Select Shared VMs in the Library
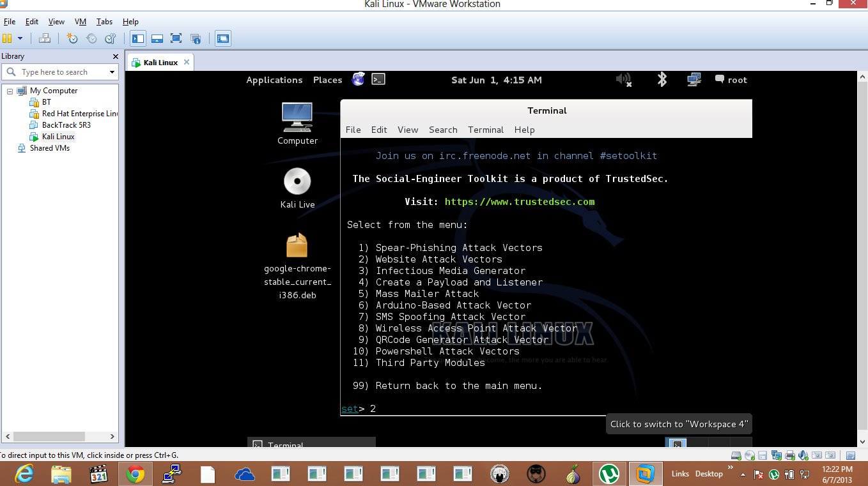Image resolution: width=868 pixels, height=486 pixels. pyautogui.click(x=50, y=148)
